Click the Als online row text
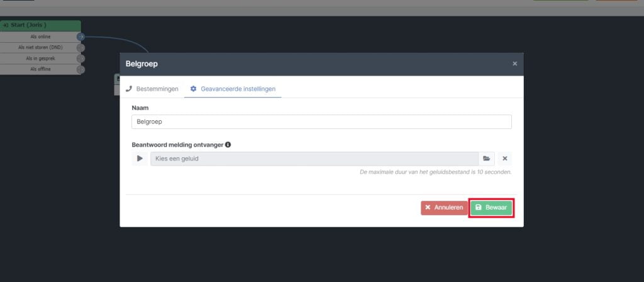The image size is (644, 282). (40, 37)
